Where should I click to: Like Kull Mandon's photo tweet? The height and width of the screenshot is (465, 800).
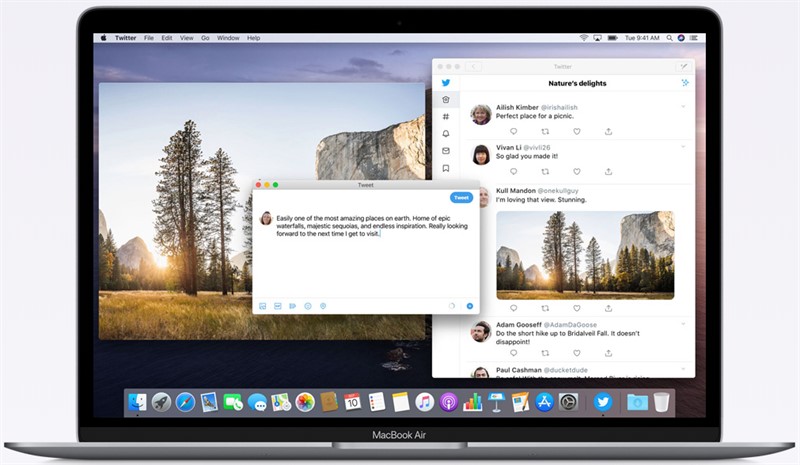[x=577, y=308]
